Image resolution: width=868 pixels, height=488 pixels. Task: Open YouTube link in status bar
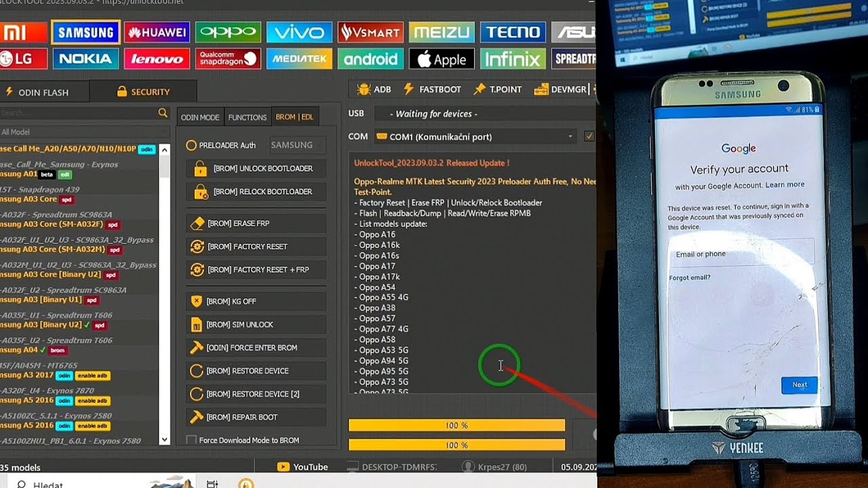tap(302, 467)
